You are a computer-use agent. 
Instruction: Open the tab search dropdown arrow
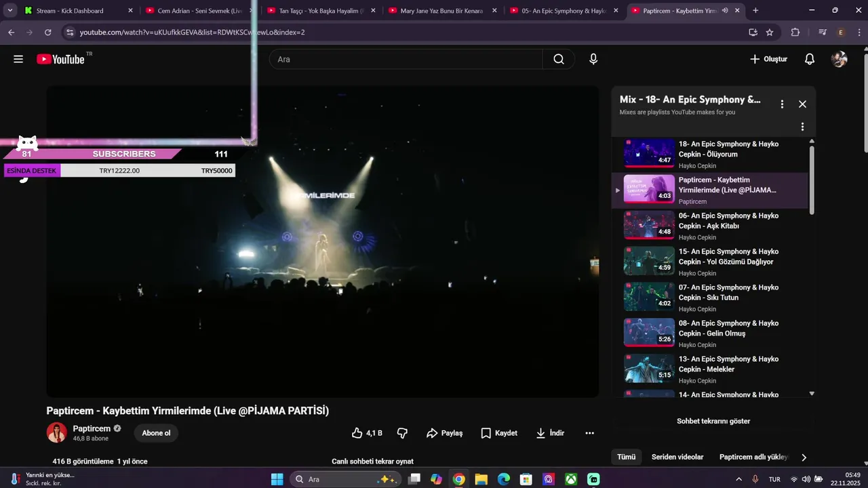click(x=10, y=11)
